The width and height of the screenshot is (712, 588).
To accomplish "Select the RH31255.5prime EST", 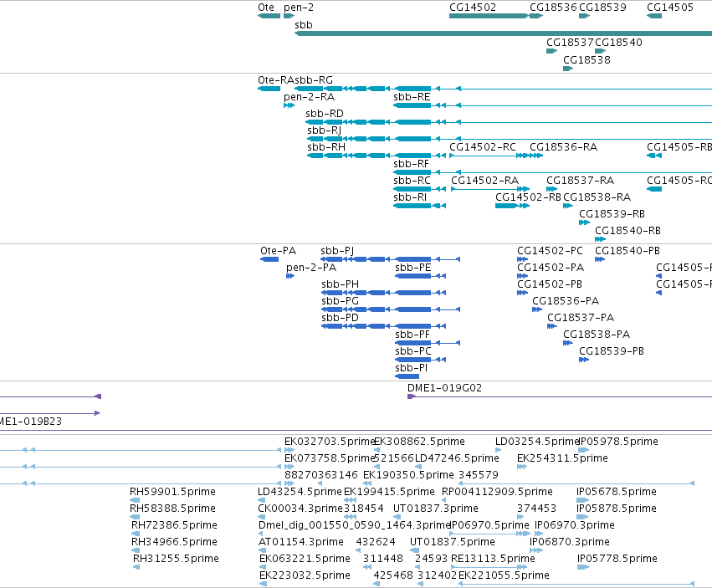I will 136,567.
